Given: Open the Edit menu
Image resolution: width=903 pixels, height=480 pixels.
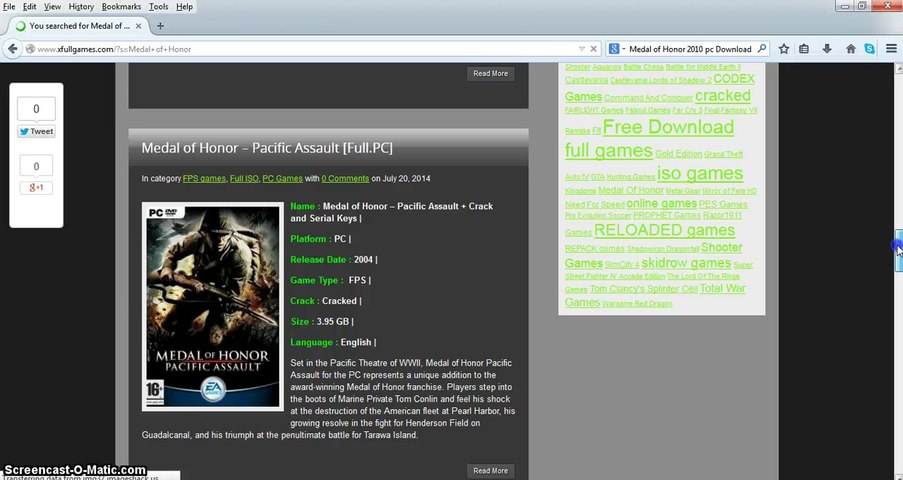Looking at the screenshot, I should coord(29,6).
